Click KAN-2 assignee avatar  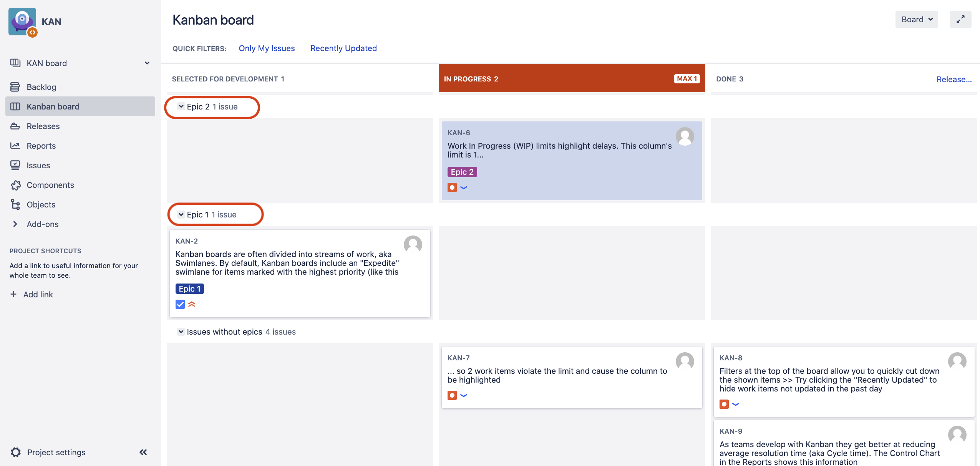[413, 245]
